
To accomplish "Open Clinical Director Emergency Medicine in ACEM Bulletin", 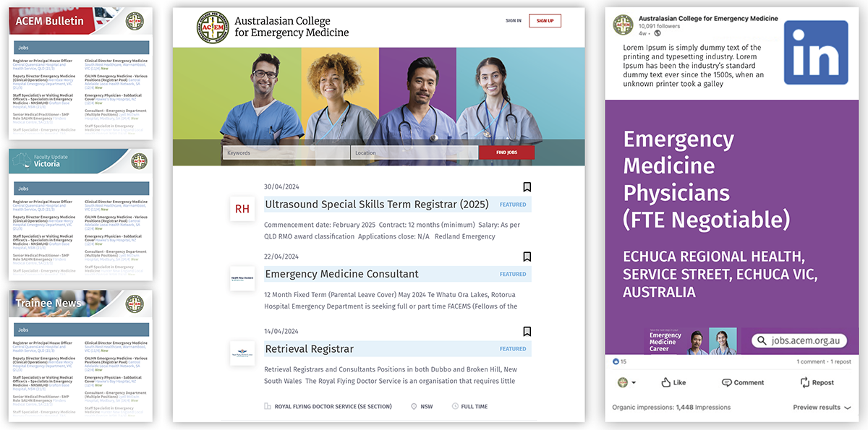I will 116,61.
